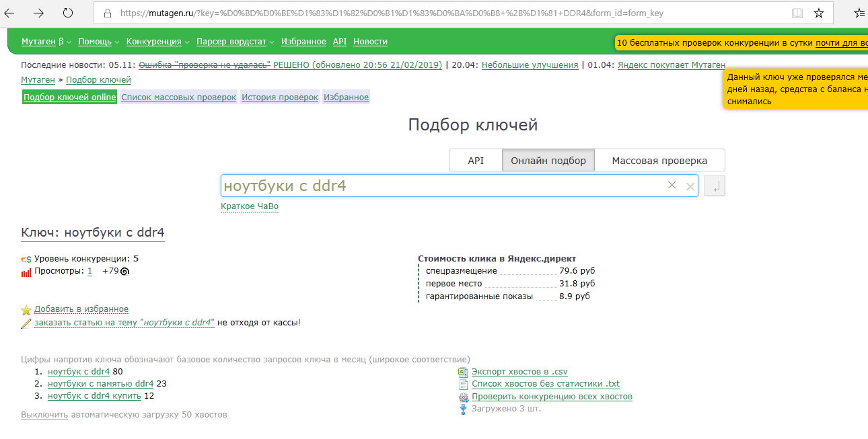This screenshot has height=439, width=868.
Task: Click the blue download arrow near Загружено 3 шт.
Action: pos(463,409)
